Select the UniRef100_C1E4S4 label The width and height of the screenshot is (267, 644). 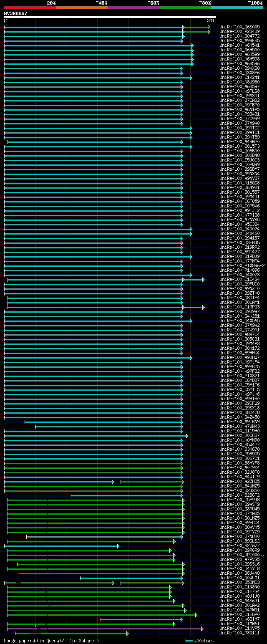click(x=239, y=279)
